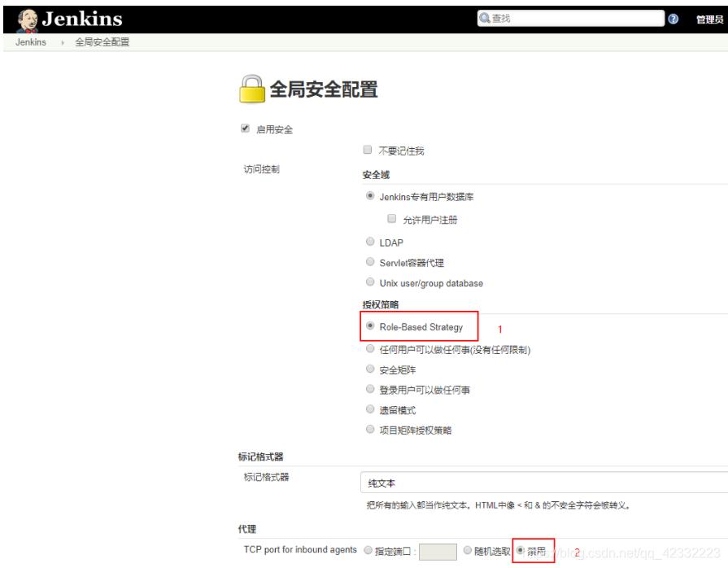Select the 随机选取 TCP port radio

(x=468, y=550)
